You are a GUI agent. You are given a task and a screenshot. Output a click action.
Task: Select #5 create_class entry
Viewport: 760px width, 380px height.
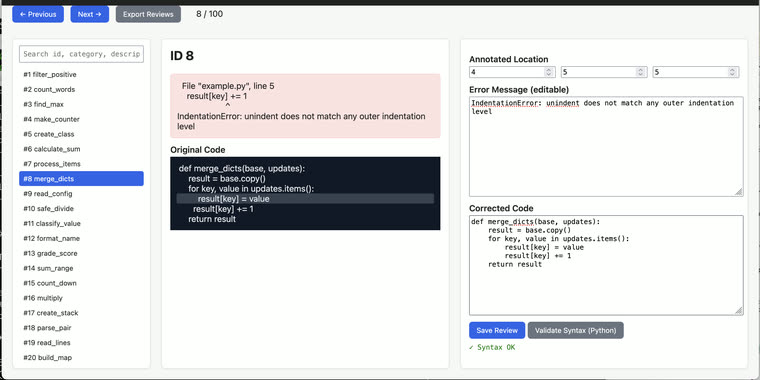click(x=81, y=134)
